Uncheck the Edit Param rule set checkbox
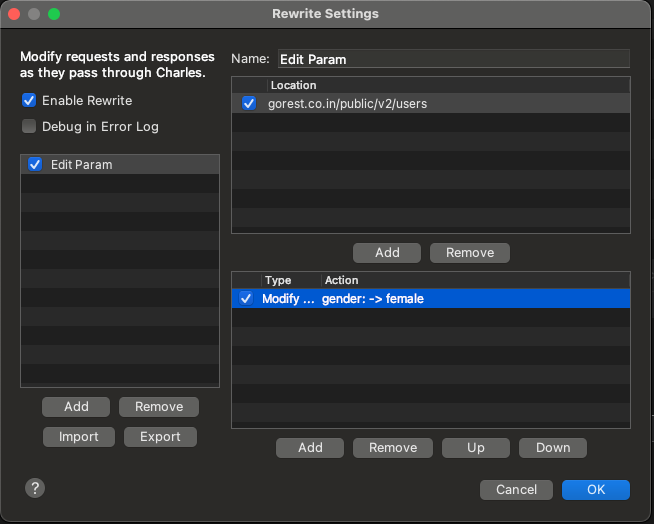Screen dimensions: 654x524 pos(35,164)
